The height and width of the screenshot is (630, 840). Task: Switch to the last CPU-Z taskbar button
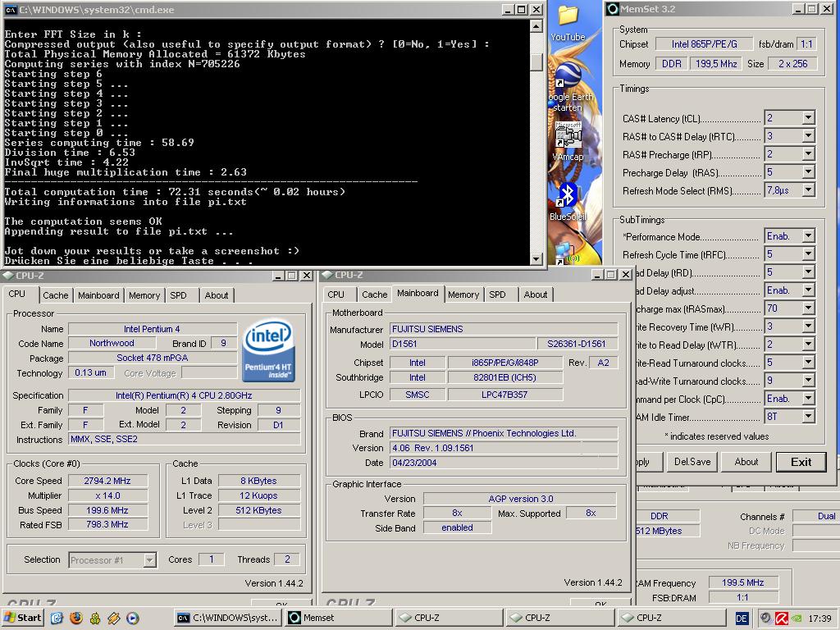(x=670, y=618)
